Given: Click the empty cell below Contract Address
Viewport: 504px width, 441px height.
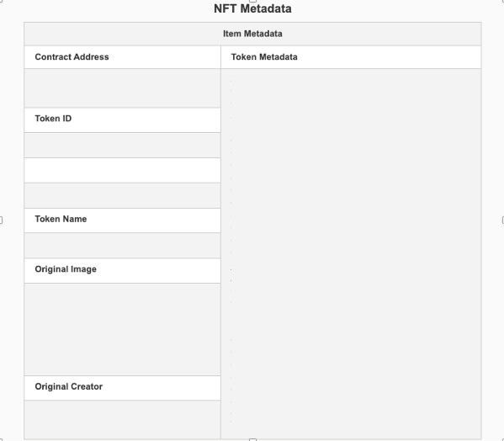Looking at the screenshot, I should coord(123,88).
